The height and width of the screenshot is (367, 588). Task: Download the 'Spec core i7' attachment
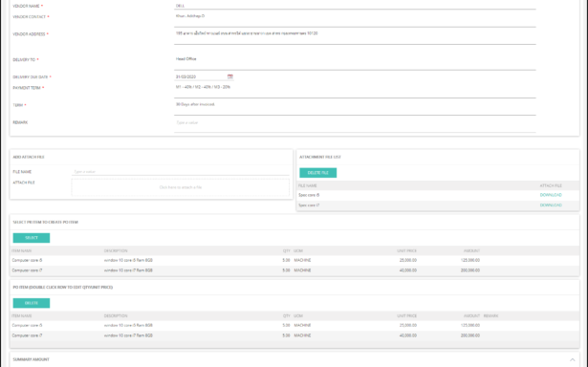pyautogui.click(x=551, y=205)
